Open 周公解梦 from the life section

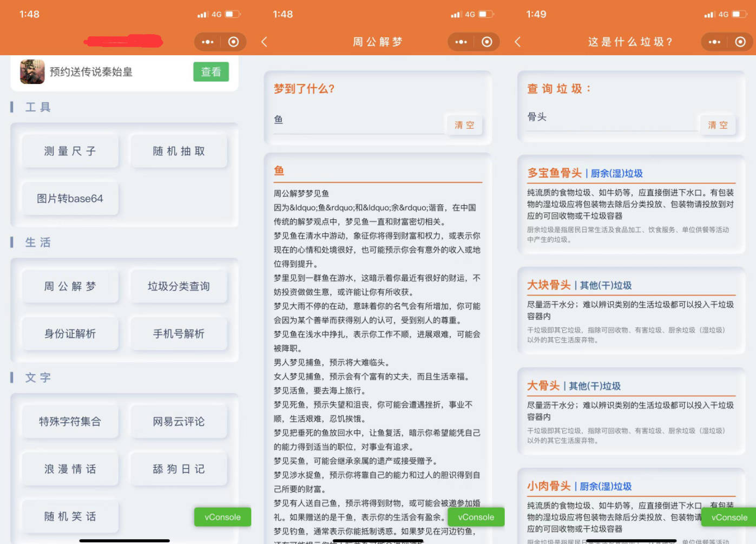tap(70, 286)
